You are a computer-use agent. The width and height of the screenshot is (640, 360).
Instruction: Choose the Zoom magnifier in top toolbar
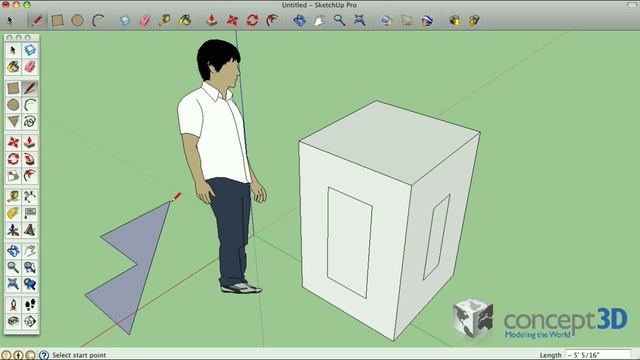point(339,20)
